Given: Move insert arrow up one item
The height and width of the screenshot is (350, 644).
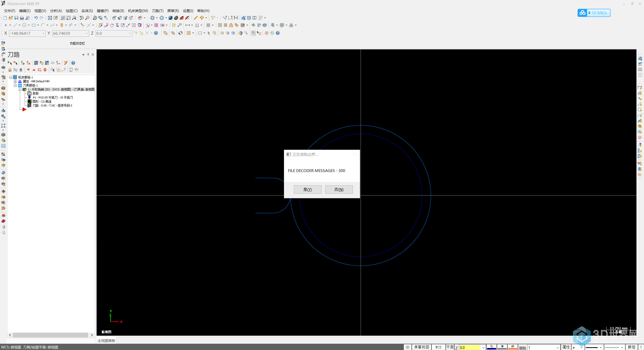Looking at the screenshot, I should point(34,70).
